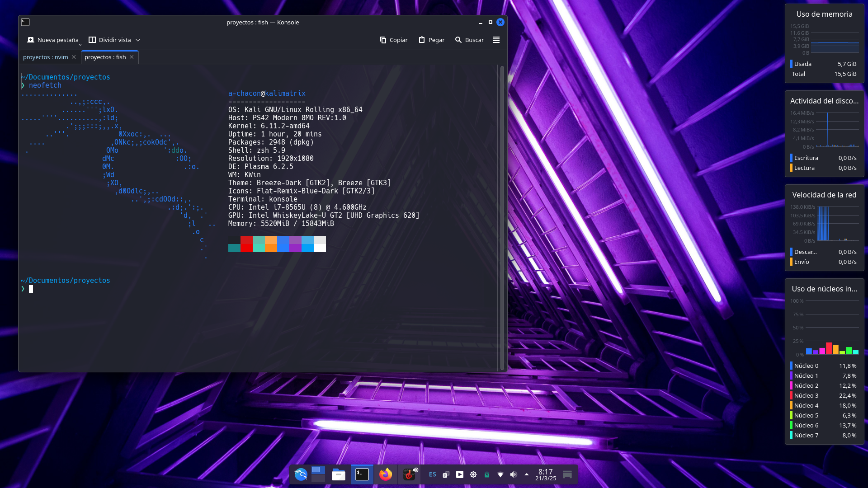Click the show desktop button in panel
Image resolution: width=868 pixels, height=488 pixels.
567,474
